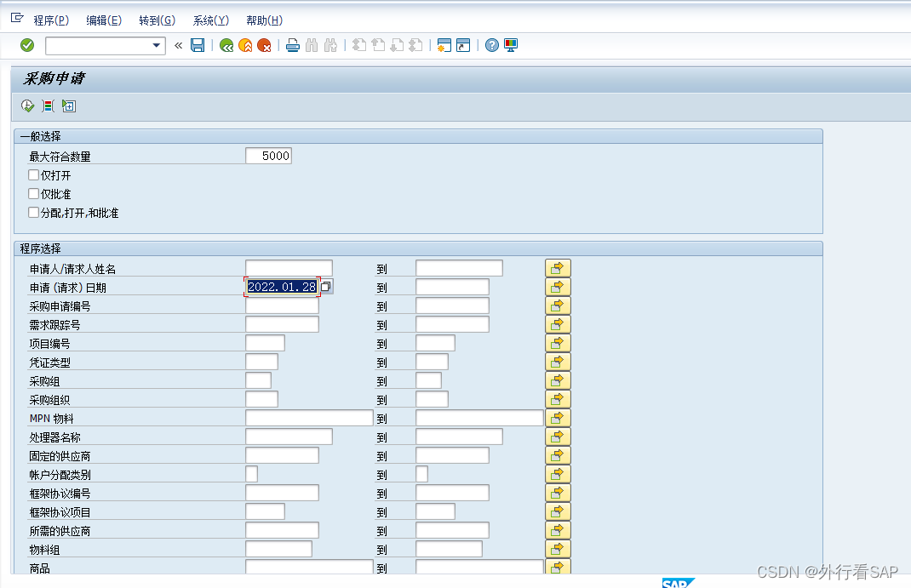Click multiple selection button for 申请人/请求人姓名
Screen dimensions: 911x588
(558, 268)
